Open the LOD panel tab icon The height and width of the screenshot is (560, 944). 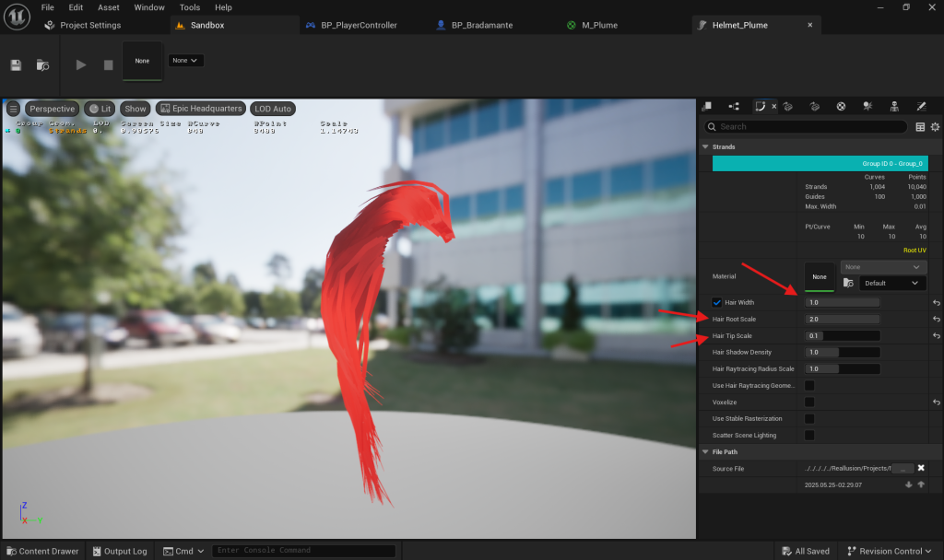tap(707, 107)
